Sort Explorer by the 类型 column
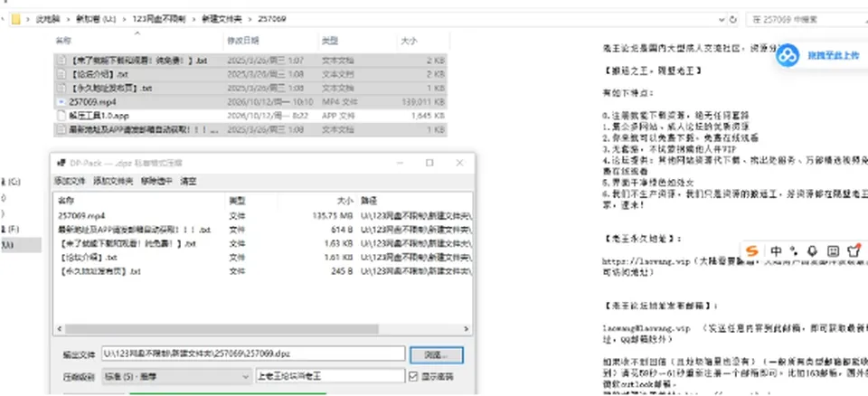This screenshot has width=868, height=396. [x=330, y=41]
